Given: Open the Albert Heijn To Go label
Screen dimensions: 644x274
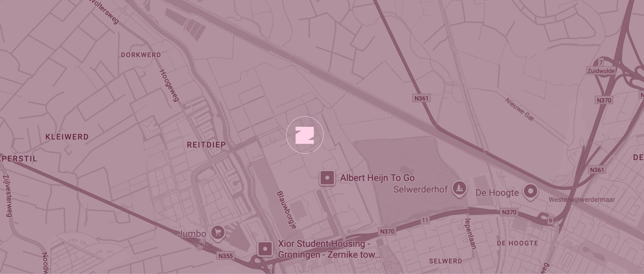Looking at the screenshot, I should tap(378, 178).
